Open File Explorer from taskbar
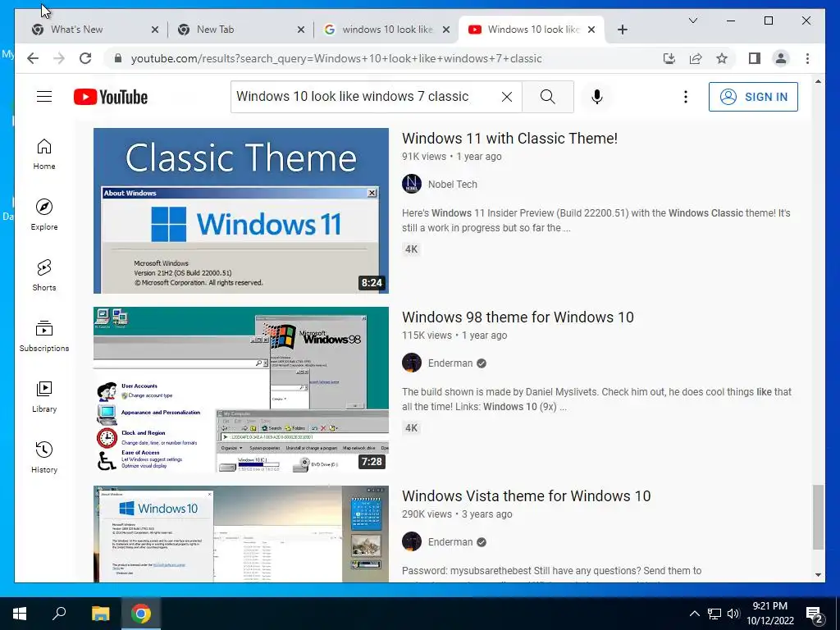840x630 pixels. (x=100, y=614)
